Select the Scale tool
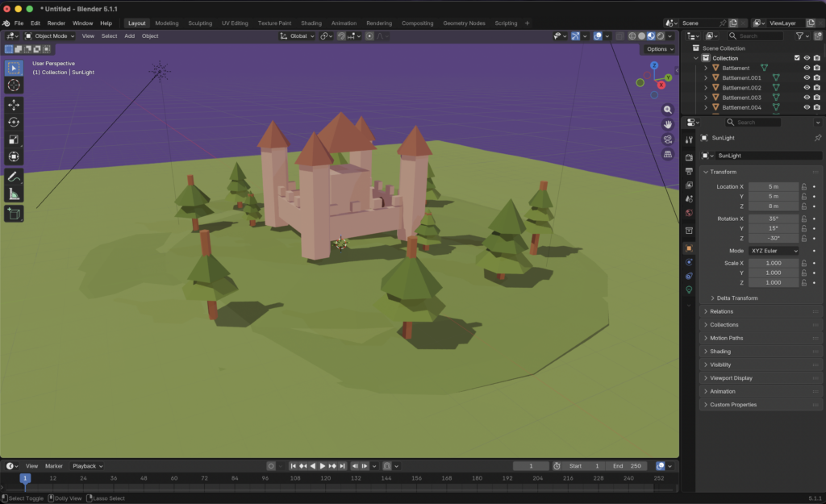This screenshot has width=826, height=504. 14,140
